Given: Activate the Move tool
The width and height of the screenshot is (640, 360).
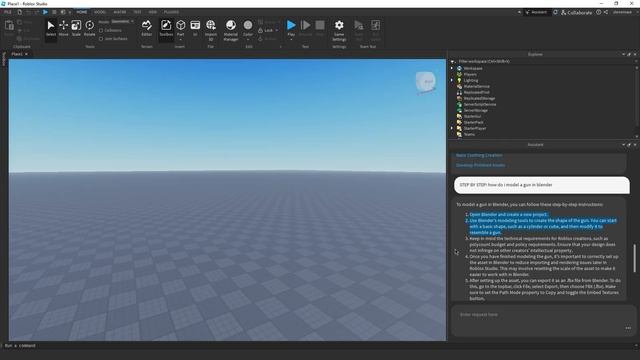Looking at the screenshot, I should click(63, 28).
